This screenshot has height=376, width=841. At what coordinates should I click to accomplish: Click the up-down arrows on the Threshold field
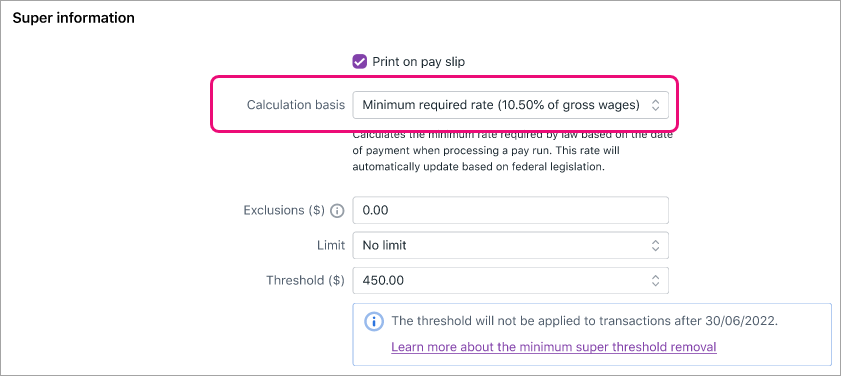click(655, 281)
